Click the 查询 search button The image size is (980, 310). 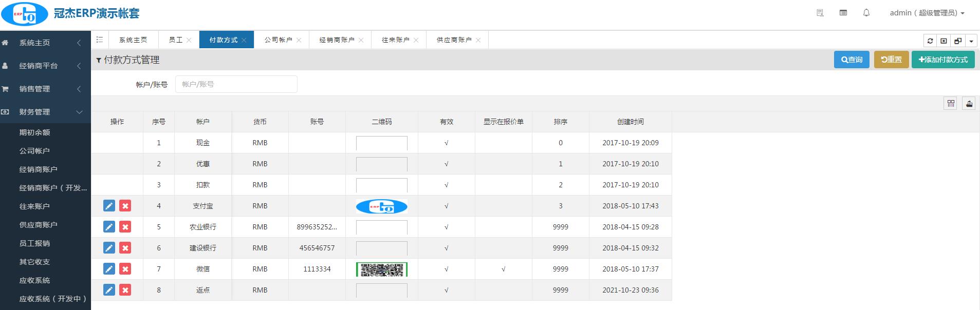click(x=852, y=60)
